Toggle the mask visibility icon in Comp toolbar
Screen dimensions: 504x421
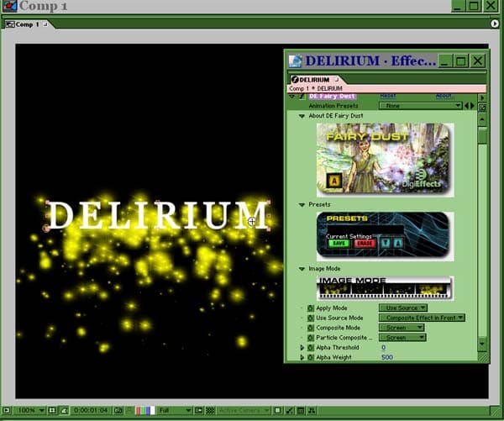coord(64,410)
